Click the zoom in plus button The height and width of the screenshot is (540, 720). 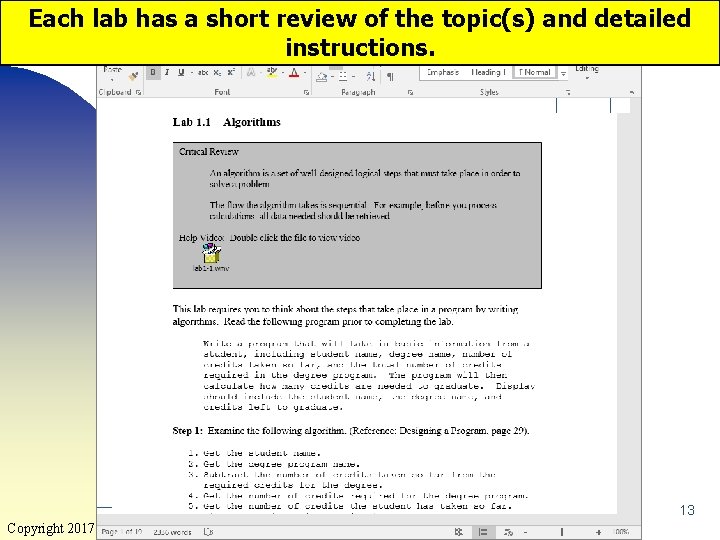(598, 532)
